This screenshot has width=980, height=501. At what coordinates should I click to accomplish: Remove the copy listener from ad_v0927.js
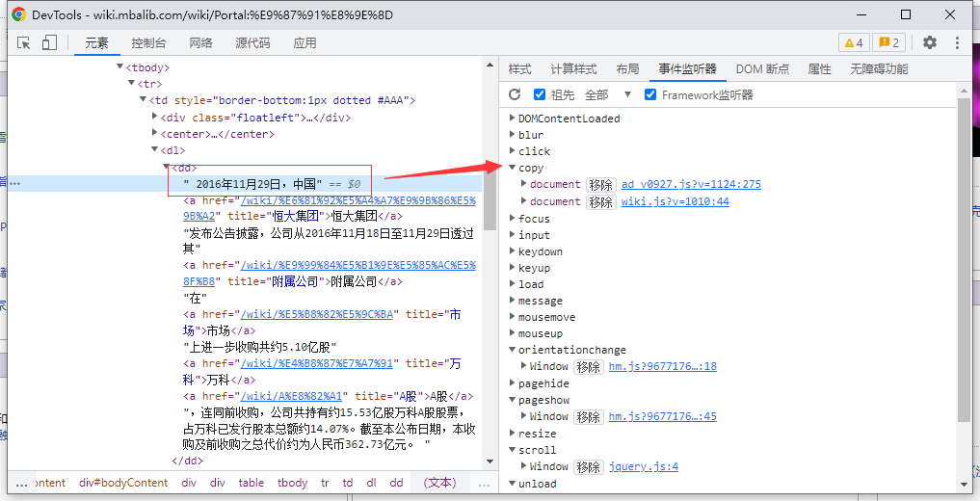[x=600, y=184]
